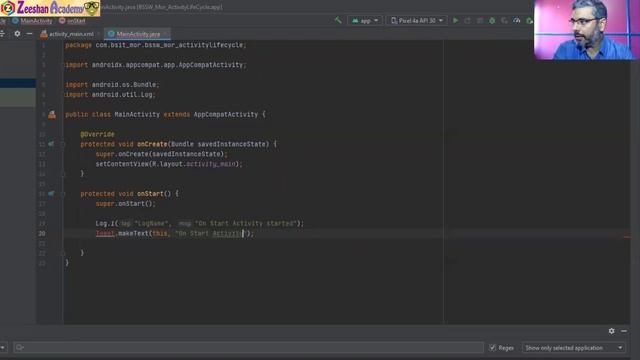Click the Apply Code Changes icon
The height and width of the screenshot is (360, 640).
pos(480,20)
